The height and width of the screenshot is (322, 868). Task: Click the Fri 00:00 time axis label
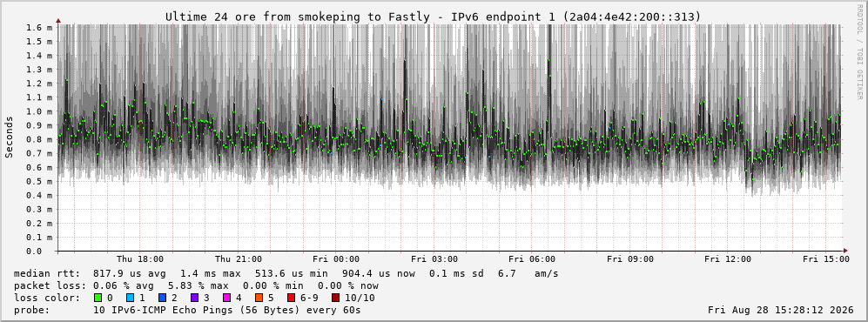point(336,259)
